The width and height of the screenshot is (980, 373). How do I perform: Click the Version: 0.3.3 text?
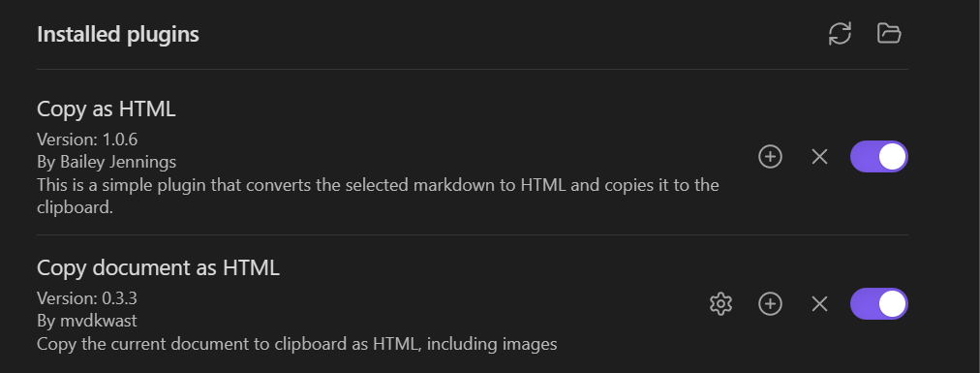tap(87, 297)
